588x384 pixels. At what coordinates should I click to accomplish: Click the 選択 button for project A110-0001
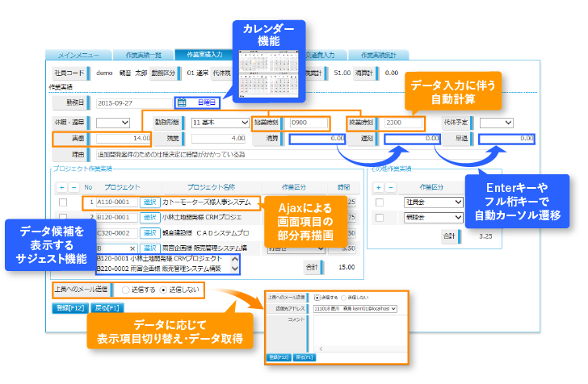[x=149, y=202]
